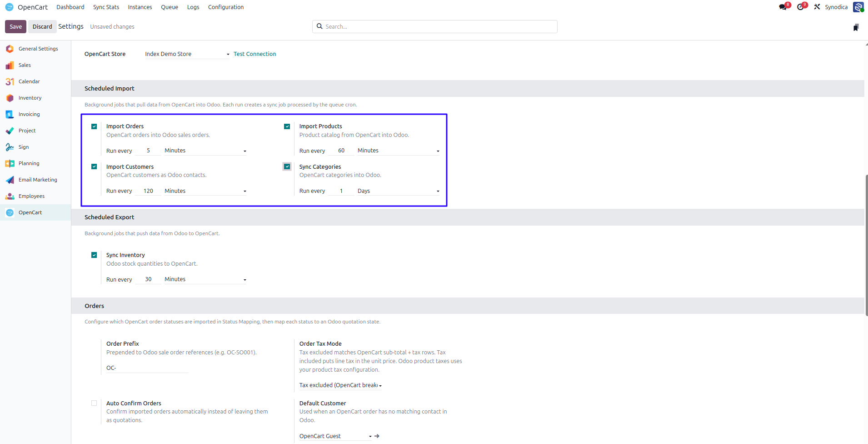Select the Project sidebar icon
Image resolution: width=868 pixels, height=444 pixels.
click(10, 131)
